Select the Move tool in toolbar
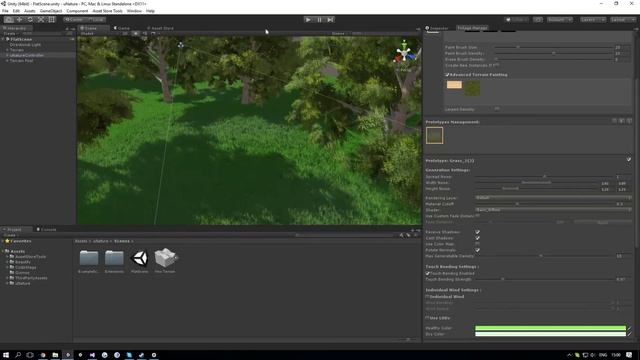This screenshot has height=360, width=640. [x=19, y=20]
